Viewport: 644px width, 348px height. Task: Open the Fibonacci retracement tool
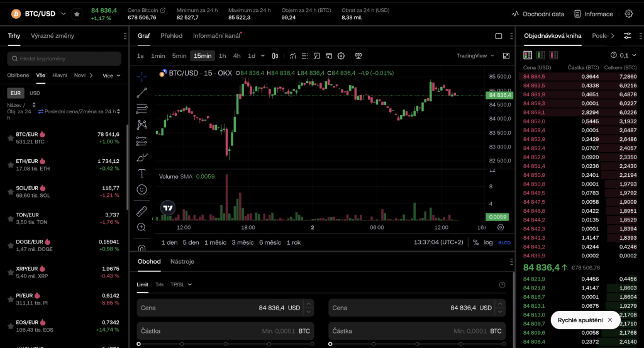tap(142, 109)
